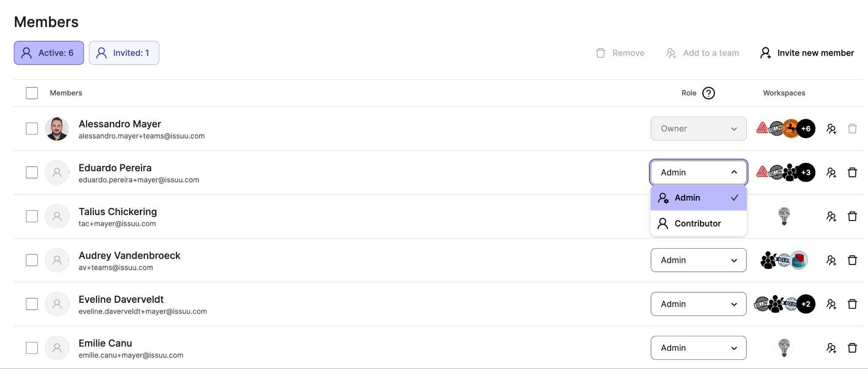868x369 pixels.
Task: Open the +6 workspaces badge for Alessandro
Action: click(x=806, y=129)
